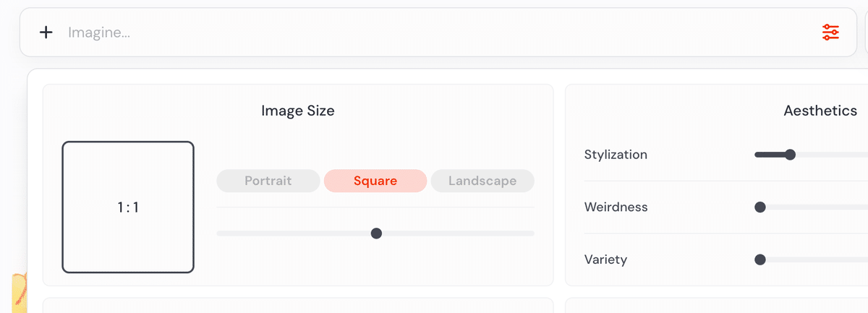This screenshot has width=868, height=313.
Task: Click the Image Size heading
Action: tap(298, 111)
